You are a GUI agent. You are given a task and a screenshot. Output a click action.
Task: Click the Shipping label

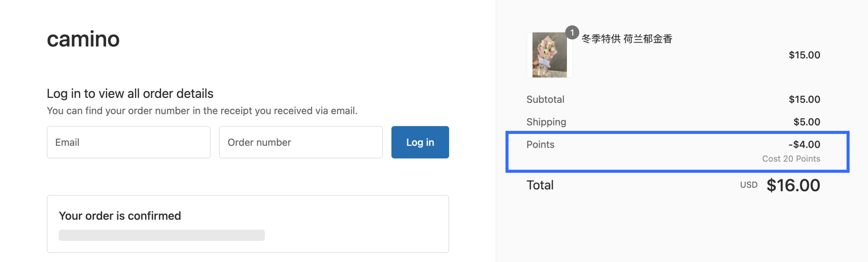click(x=546, y=122)
